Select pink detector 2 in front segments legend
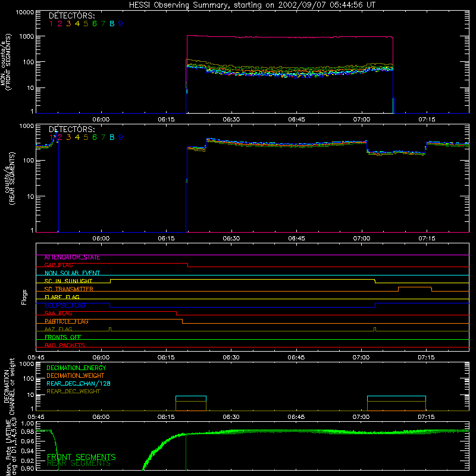The width and height of the screenshot is (476, 476). 60,24
